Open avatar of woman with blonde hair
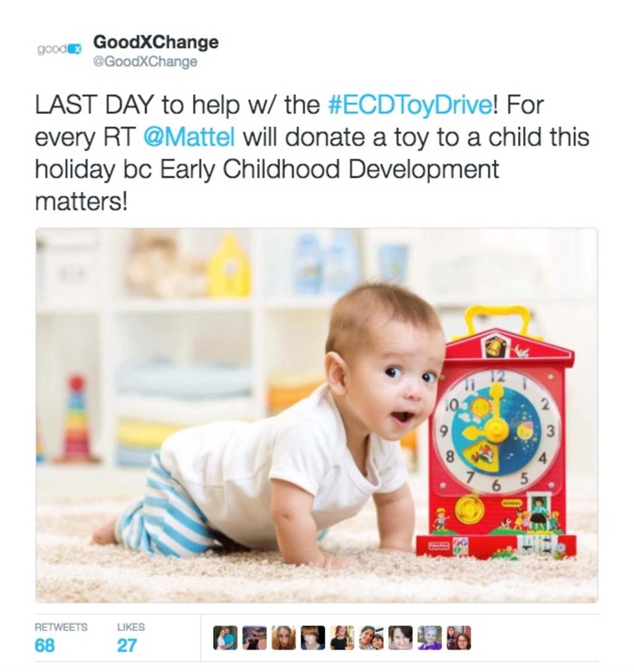 [x=284, y=638]
